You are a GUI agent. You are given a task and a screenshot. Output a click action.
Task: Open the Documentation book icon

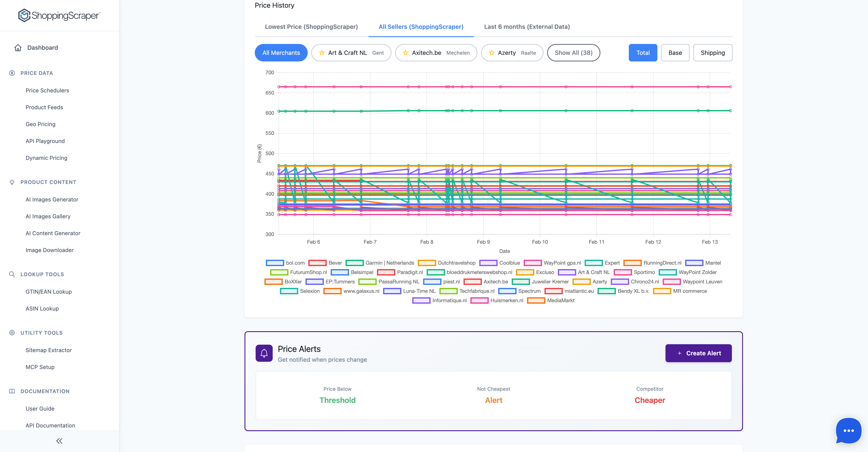point(12,391)
